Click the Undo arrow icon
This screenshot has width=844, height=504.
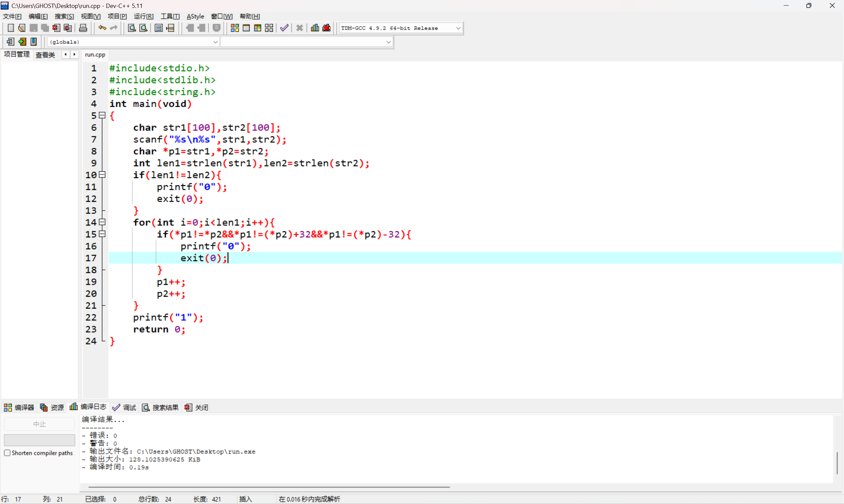click(x=102, y=28)
